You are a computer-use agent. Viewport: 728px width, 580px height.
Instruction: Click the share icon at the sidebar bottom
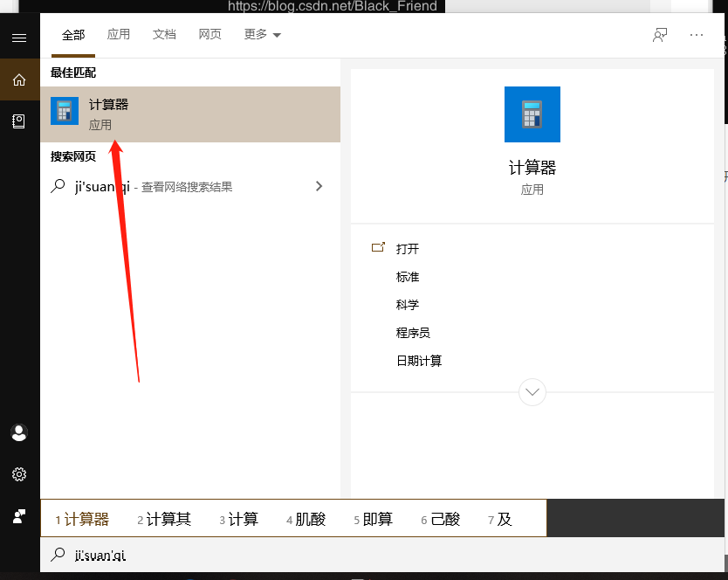pyautogui.click(x=19, y=516)
